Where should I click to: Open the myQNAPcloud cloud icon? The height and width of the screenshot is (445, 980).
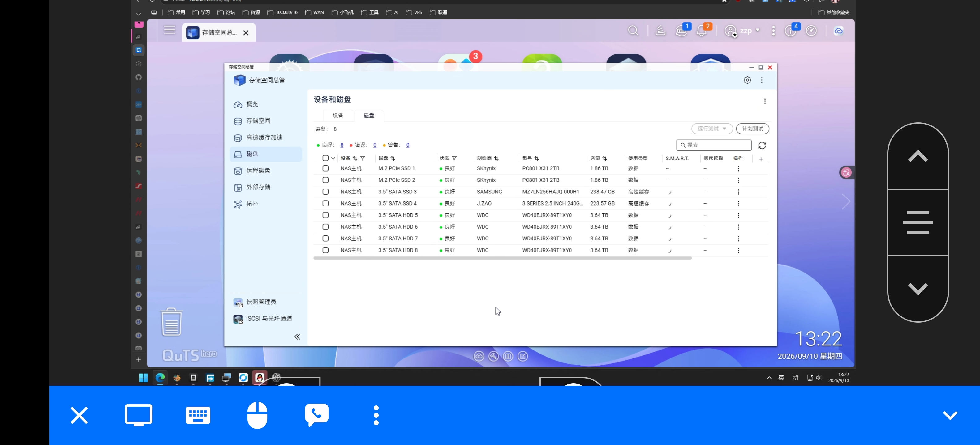click(839, 31)
